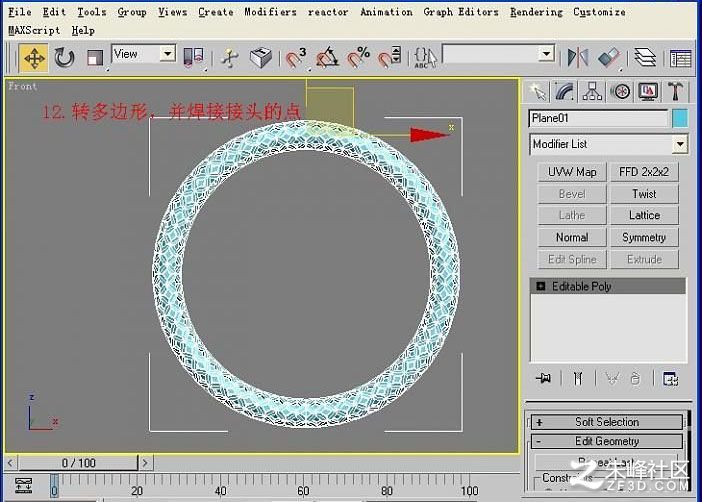This screenshot has width=702, height=502.
Task: Switch to the Display panel tab
Action: point(648,91)
